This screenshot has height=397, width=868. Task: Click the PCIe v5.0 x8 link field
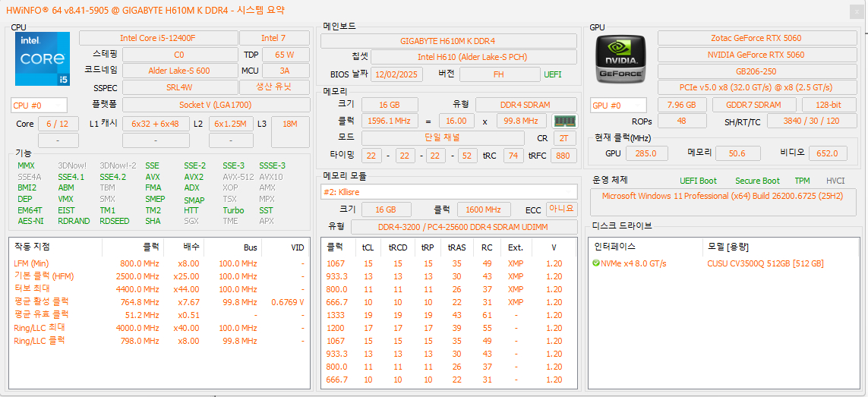click(756, 87)
